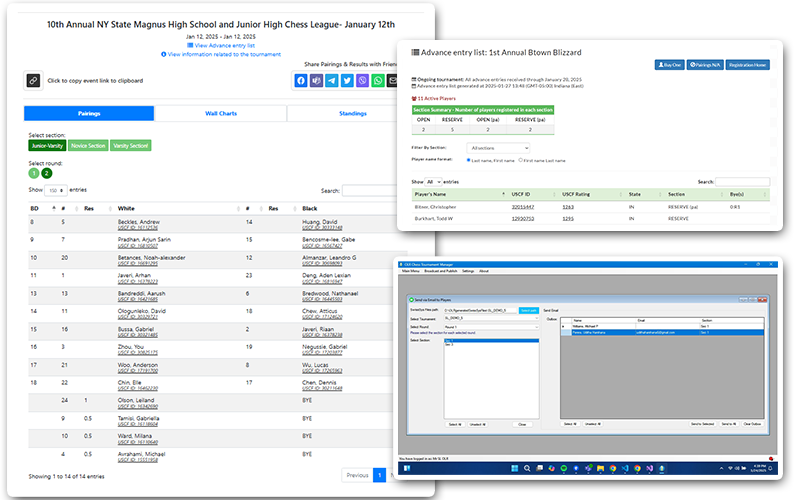This screenshot has width=800, height=500.
Task: Choose the Novice Section green button
Action: (x=87, y=146)
